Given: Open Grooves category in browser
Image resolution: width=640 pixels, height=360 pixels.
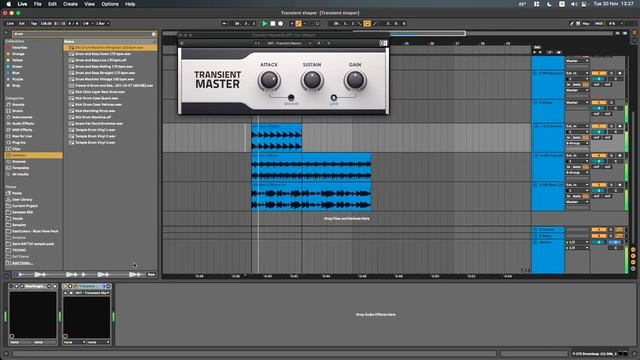Looking at the screenshot, I should pos(19,162).
